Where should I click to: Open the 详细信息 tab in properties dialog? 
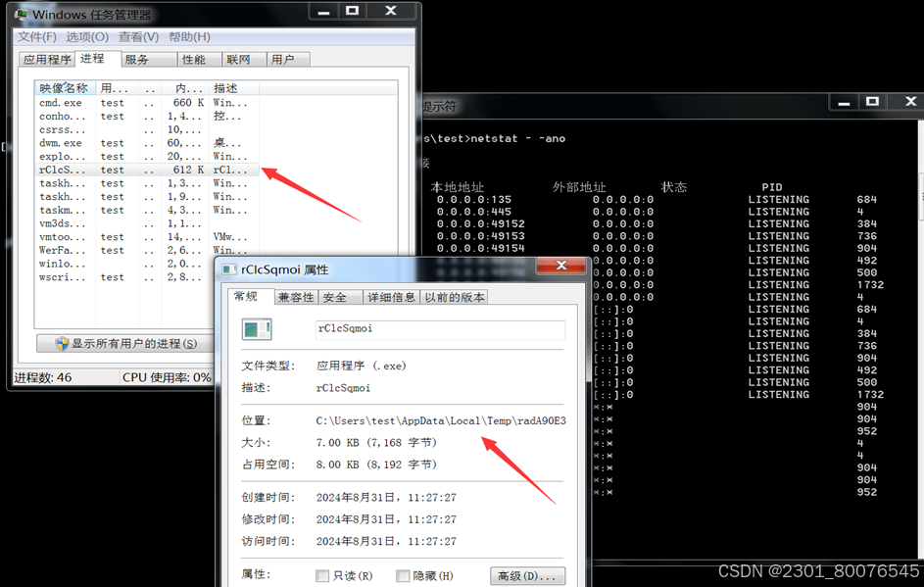click(x=391, y=298)
